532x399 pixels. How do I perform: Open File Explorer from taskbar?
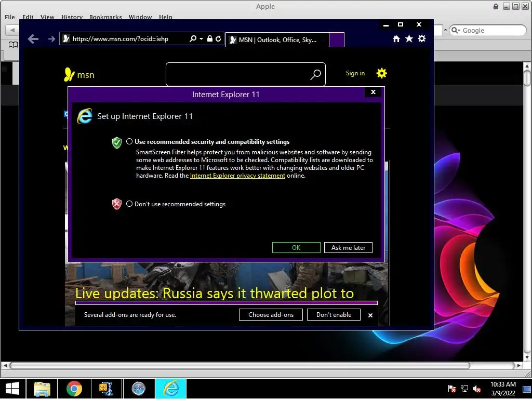[42, 389]
